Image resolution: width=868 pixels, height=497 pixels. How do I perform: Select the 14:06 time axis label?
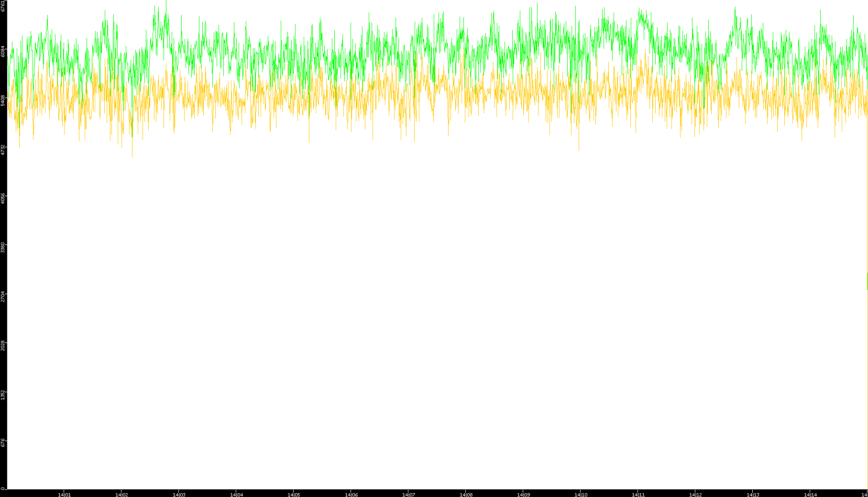tap(351, 495)
